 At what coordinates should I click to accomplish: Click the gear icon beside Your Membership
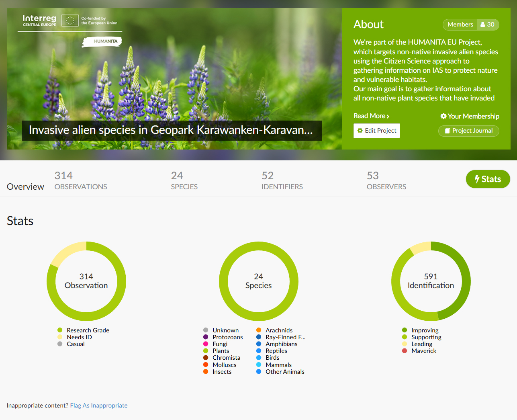[x=443, y=116]
